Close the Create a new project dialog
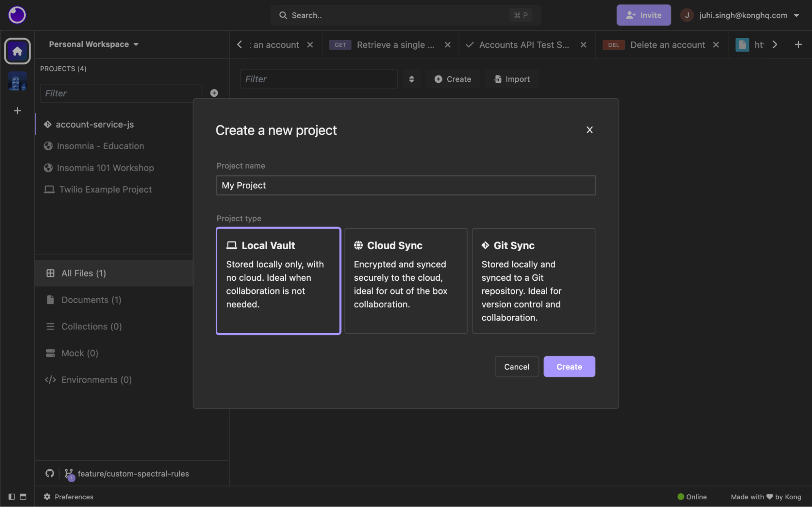This screenshot has width=812, height=507. coord(589,130)
